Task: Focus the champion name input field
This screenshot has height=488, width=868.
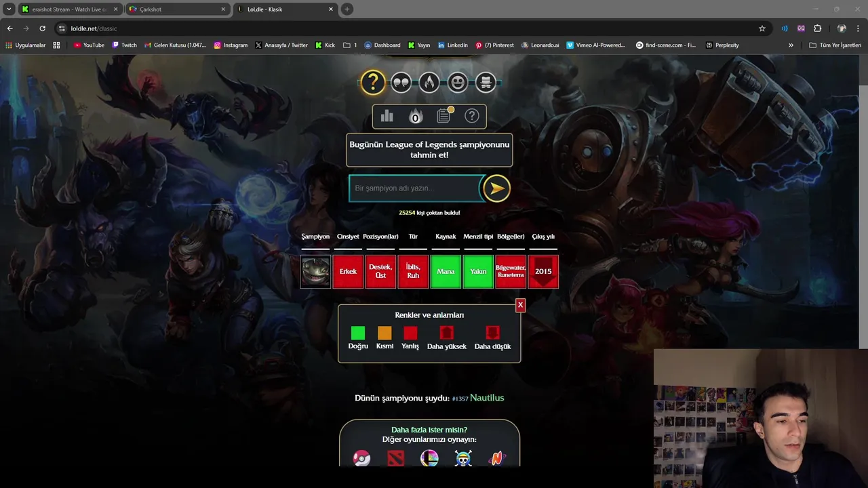Action: pyautogui.click(x=415, y=188)
